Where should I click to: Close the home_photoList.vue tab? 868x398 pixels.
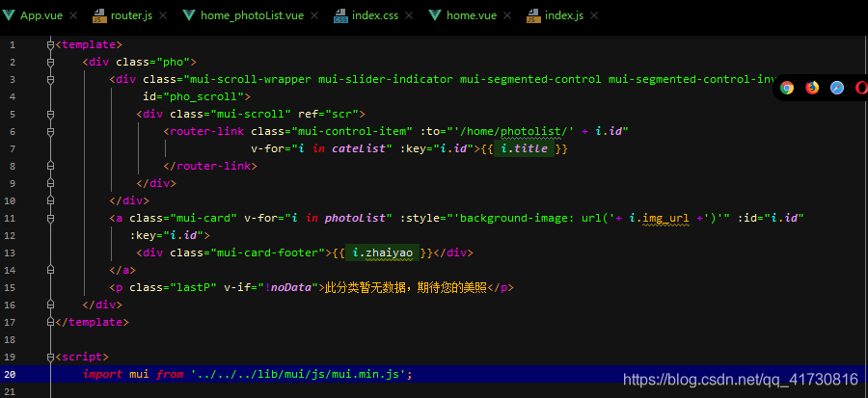319,15
